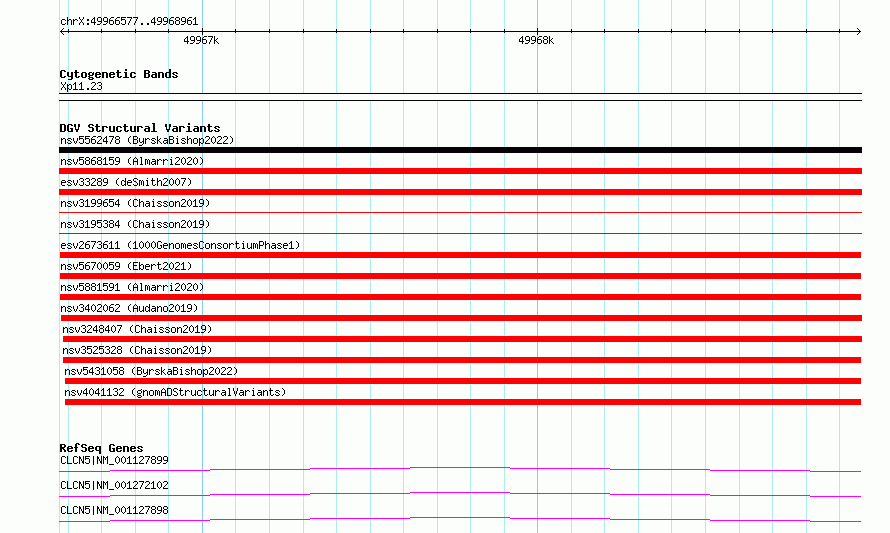The height and width of the screenshot is (533, 890).
Task: Click the red nsv3402062 variant bar
Action: (x=461, y=318)
